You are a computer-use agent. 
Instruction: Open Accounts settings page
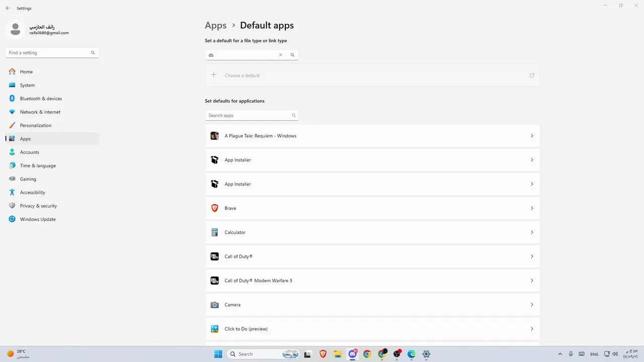[x=52, y=152]
